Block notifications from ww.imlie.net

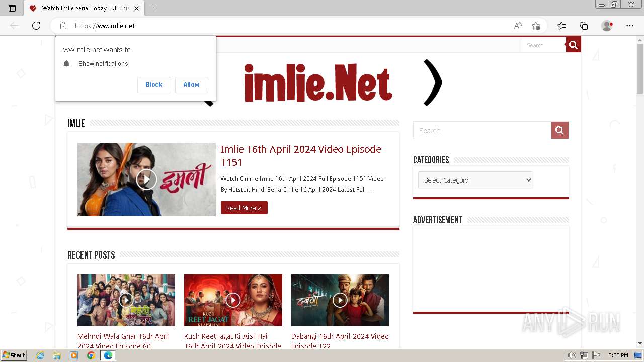click(x=154, y=85)
